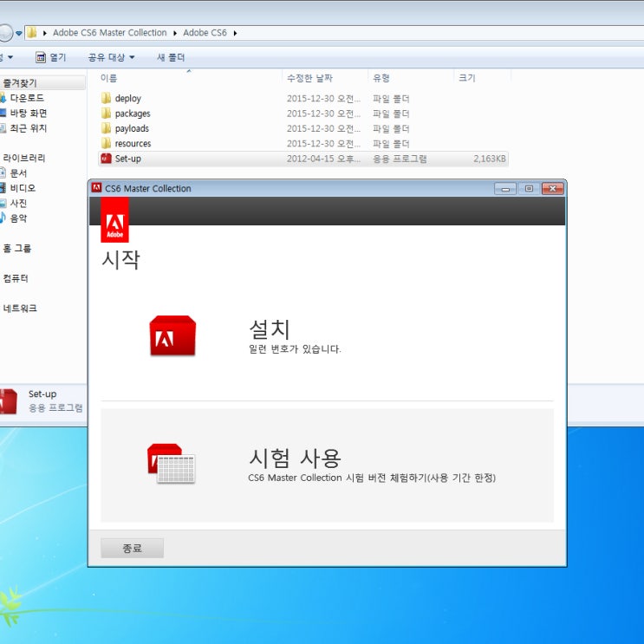Click the Adobe logo in installer header
Screen dimensions: 644x644
(114, 220)
